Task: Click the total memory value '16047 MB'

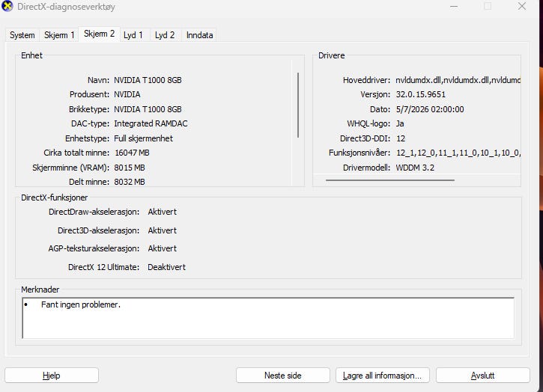Action: pyautogui.click(x=132, y=153)
